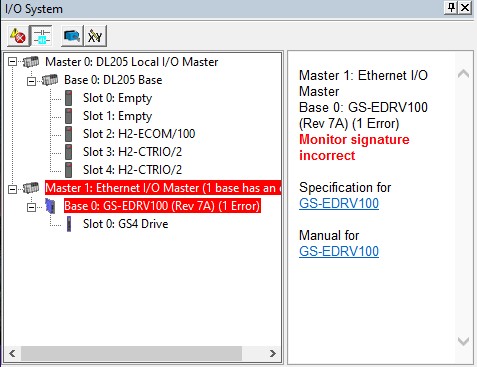Click the error warning toolbar icon
Screen dimensions: 477x367
18,36
